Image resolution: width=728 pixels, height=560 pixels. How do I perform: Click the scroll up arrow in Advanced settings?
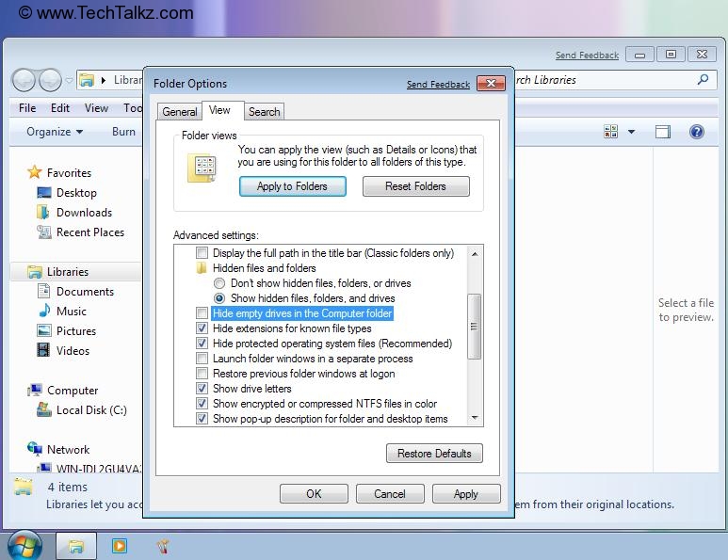(475, 254)
